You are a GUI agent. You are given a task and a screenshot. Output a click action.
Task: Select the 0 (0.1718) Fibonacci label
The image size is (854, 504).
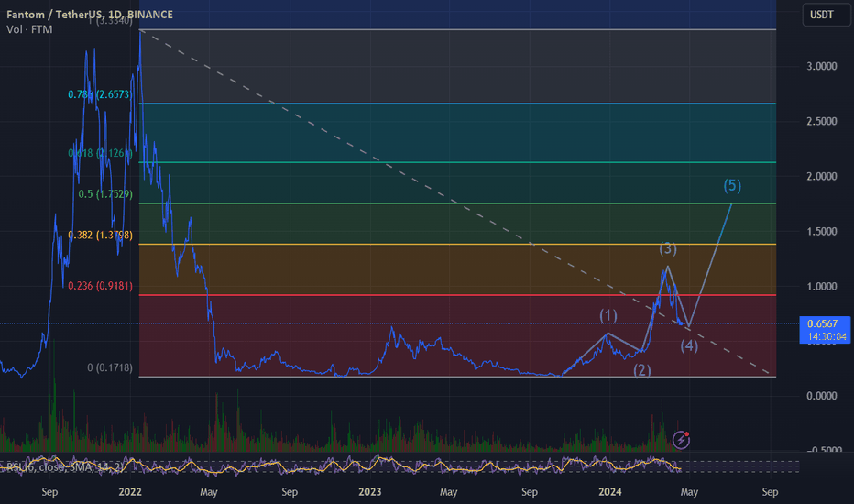(110, 367)
